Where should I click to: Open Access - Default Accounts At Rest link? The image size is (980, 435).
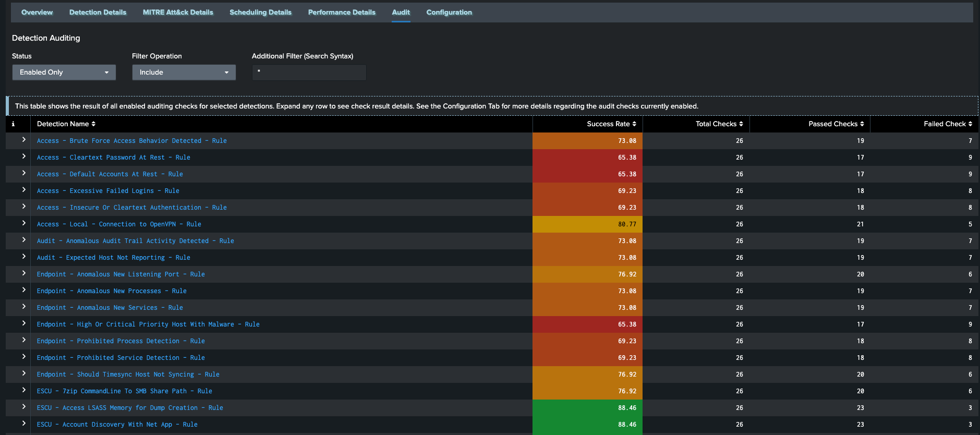tap(110, 174)
